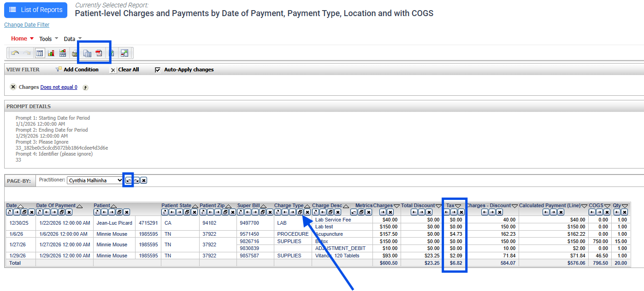Remove the Charges metric with its X
This screenshot has height=291, width=644.
pos(390,212)
